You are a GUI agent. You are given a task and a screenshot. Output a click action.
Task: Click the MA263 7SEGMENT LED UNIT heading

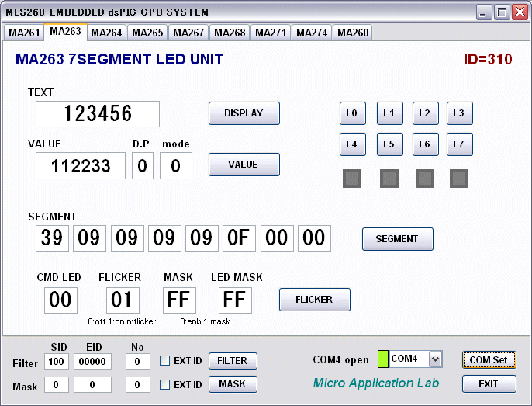119,60
